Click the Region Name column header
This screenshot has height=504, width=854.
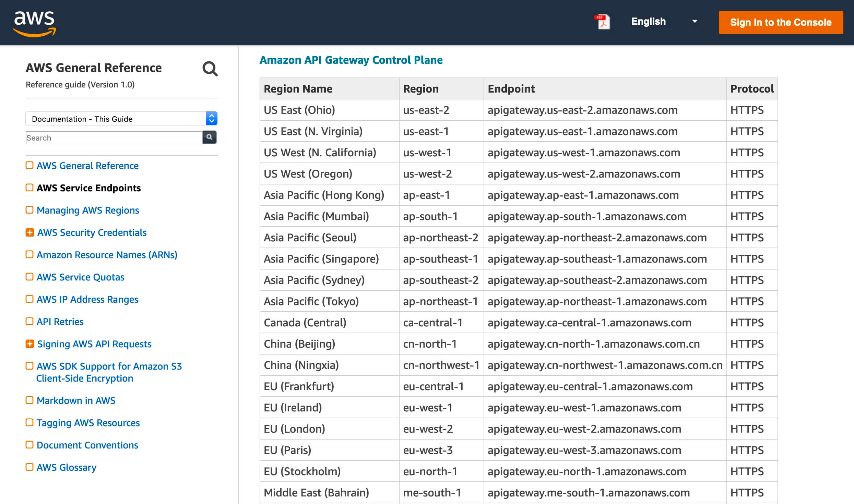click(330, 89)
